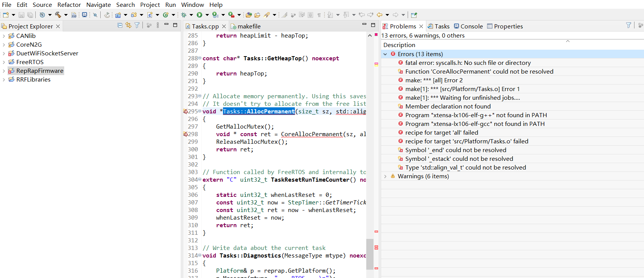Click the New C source file icon

point(150,15)
